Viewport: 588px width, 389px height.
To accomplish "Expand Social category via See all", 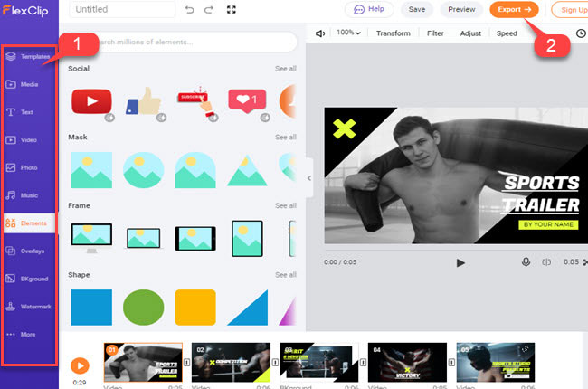I will 285,69.
